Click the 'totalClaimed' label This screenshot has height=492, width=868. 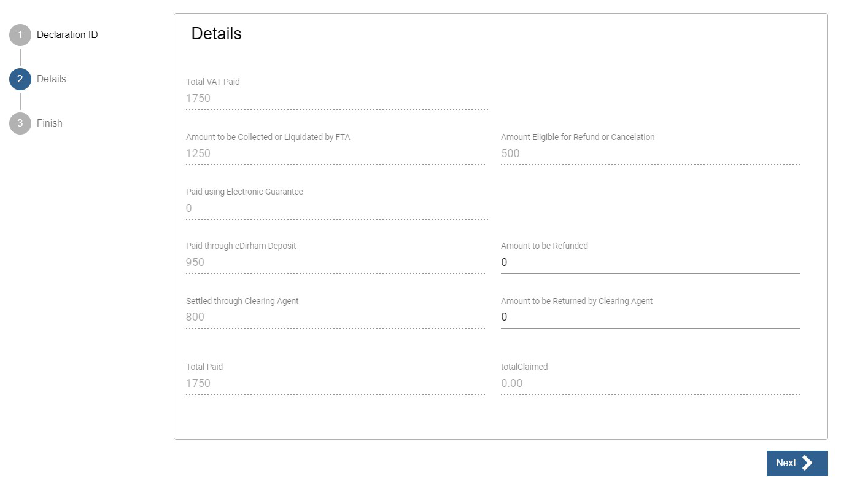coord(524,367)
